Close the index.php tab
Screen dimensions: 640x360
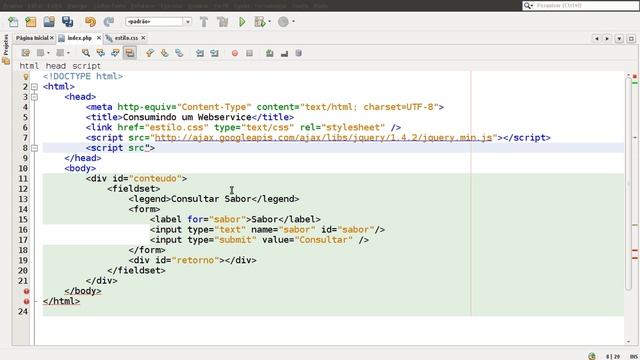(99, 38)
